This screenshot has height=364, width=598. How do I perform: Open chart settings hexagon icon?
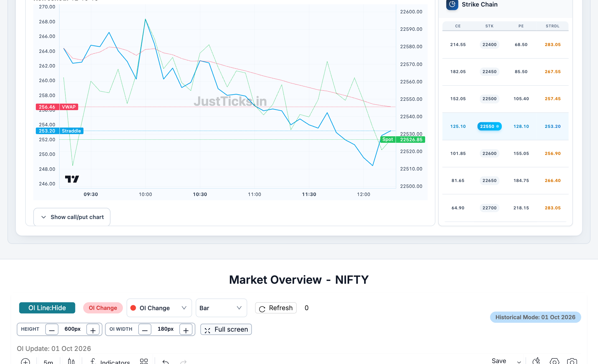[x=554, y=361]
